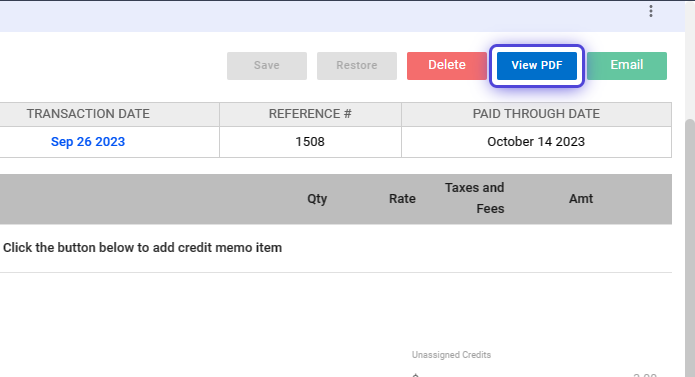Edit the Sep 26 2023 transaction date
The image size is (695, 377).
(88, 142)
